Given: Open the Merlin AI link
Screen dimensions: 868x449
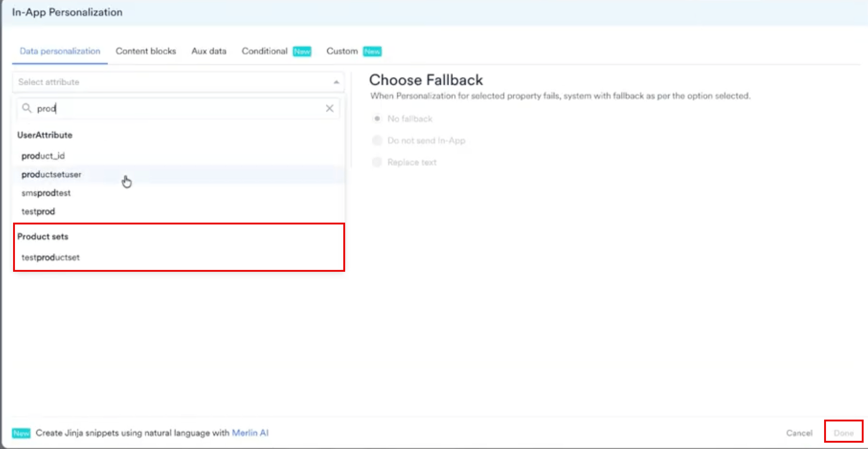Looking at the screenshot, I should pos(250,433).
